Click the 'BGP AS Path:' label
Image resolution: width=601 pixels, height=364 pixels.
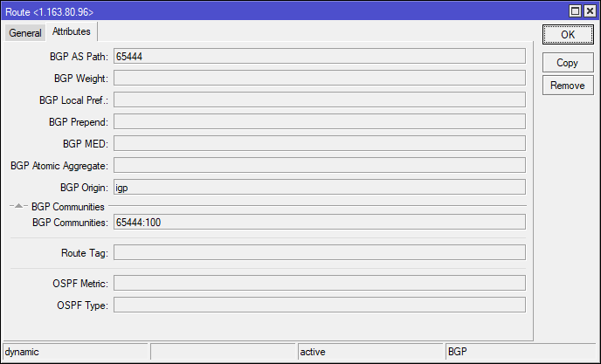79,57
